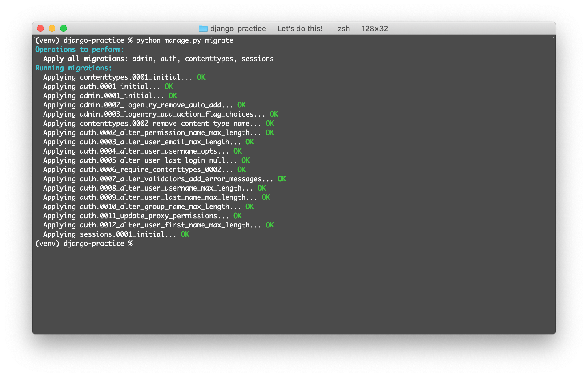Click the 'admin.0002_logentry_remove_auto_add' line

click(144, 105)
